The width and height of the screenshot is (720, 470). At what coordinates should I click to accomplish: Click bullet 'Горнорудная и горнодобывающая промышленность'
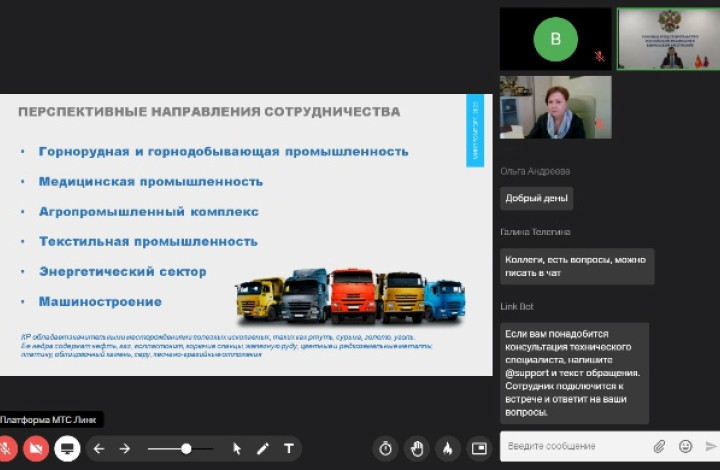click(x=223, y=151)
